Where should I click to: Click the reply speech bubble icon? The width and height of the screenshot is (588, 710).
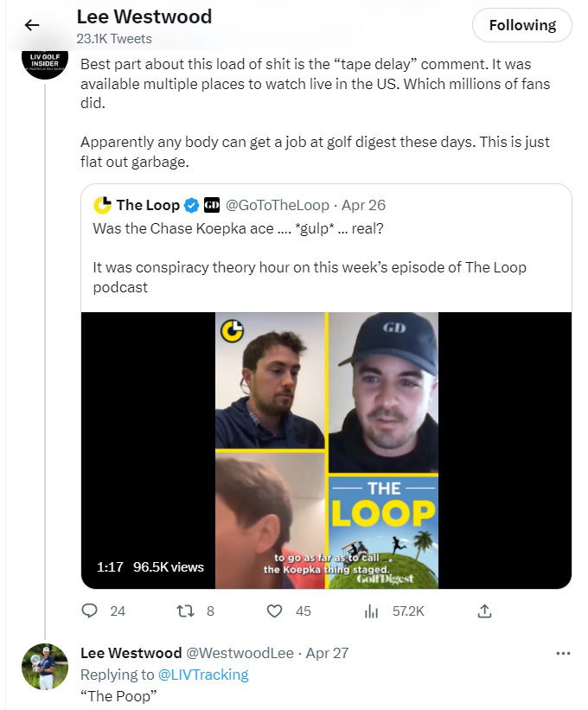[x=90, y=611]
